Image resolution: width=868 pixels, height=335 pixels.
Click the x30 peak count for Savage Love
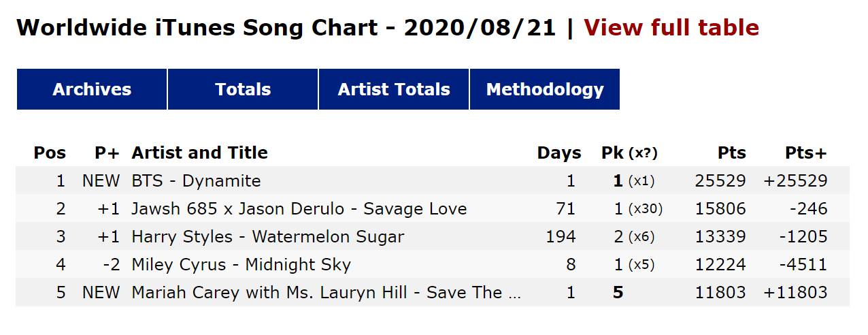(x=645, y=209)
